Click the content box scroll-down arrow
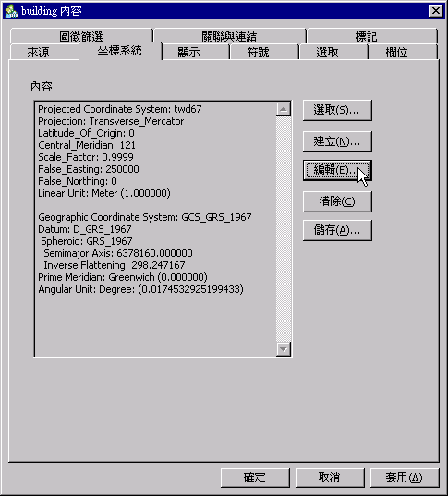This screenshot has width=448, height=496. coord(284,349)
